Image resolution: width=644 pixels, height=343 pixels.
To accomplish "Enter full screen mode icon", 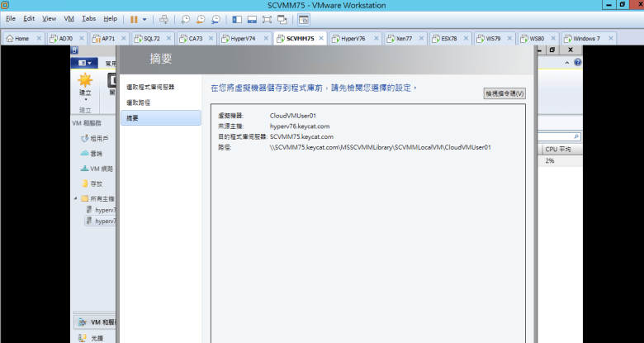I will 267,18.
